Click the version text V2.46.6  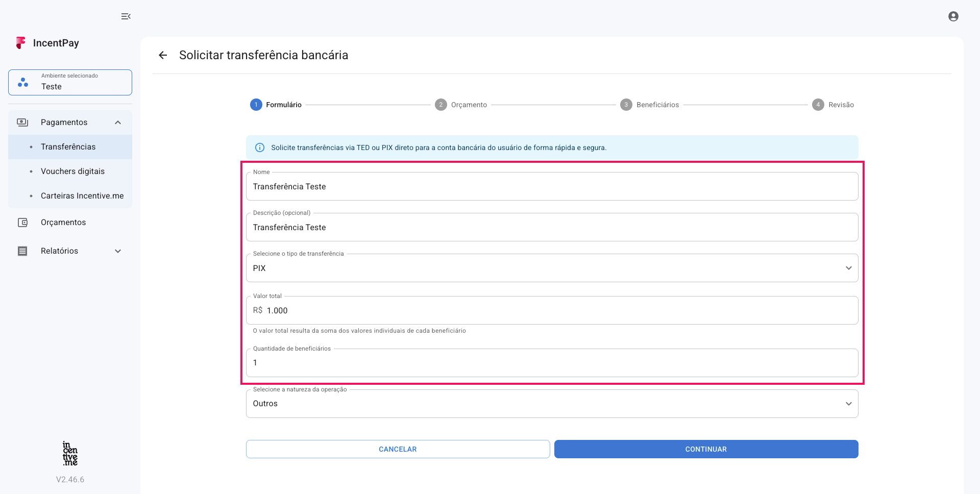70,480
